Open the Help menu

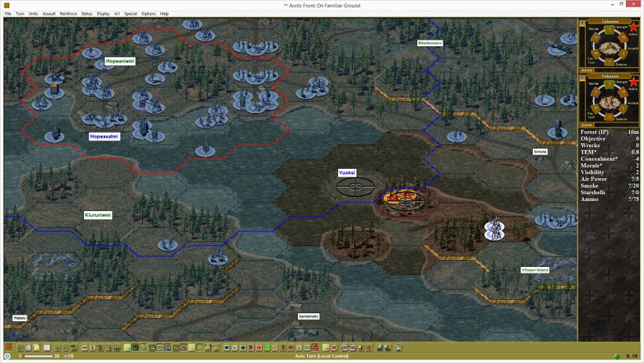tap(164, 13)
